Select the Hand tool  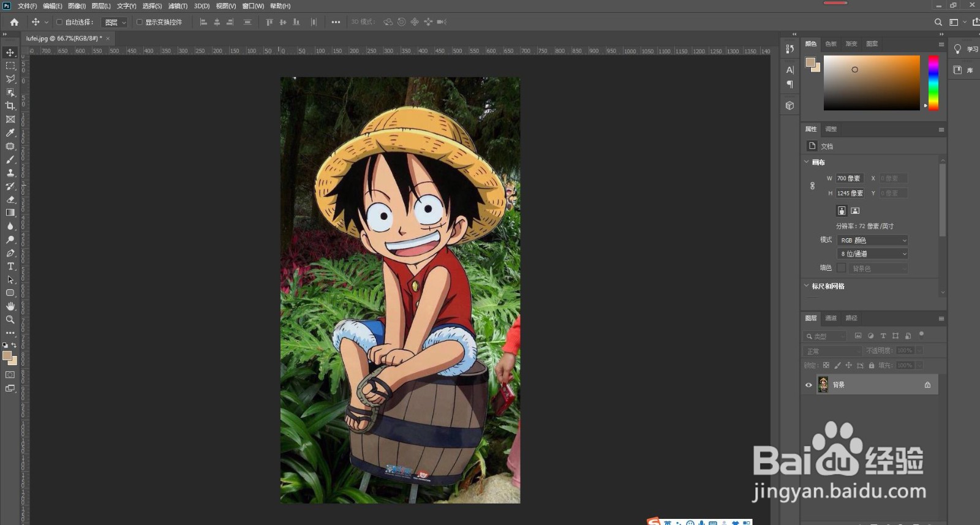(10, 306)
